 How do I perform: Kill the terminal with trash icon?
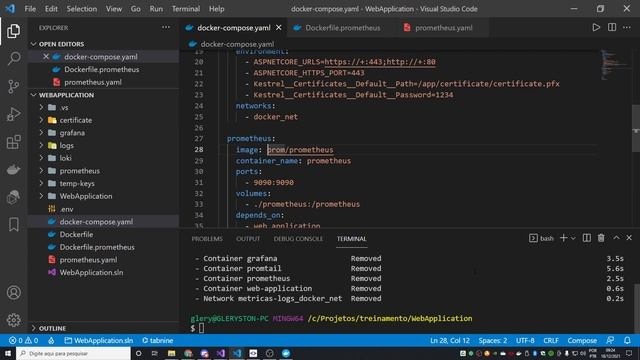click(x=601, y=238)
